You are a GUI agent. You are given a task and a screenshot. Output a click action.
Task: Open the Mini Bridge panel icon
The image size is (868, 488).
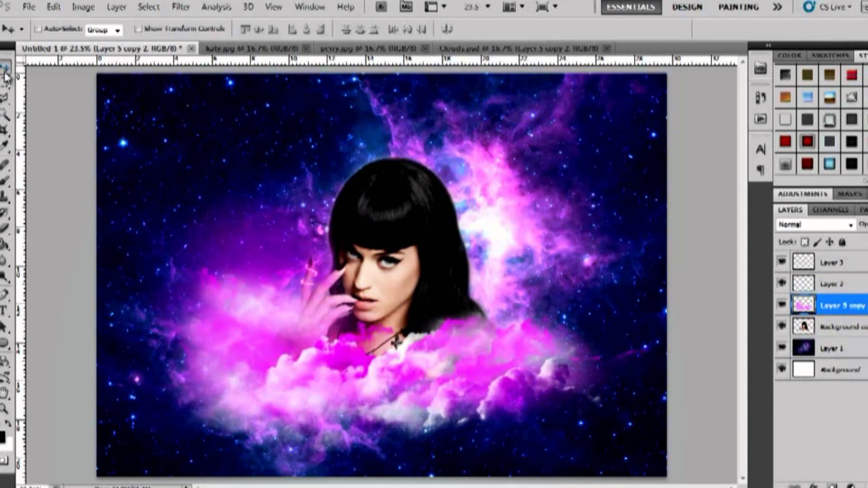point(761,69)
